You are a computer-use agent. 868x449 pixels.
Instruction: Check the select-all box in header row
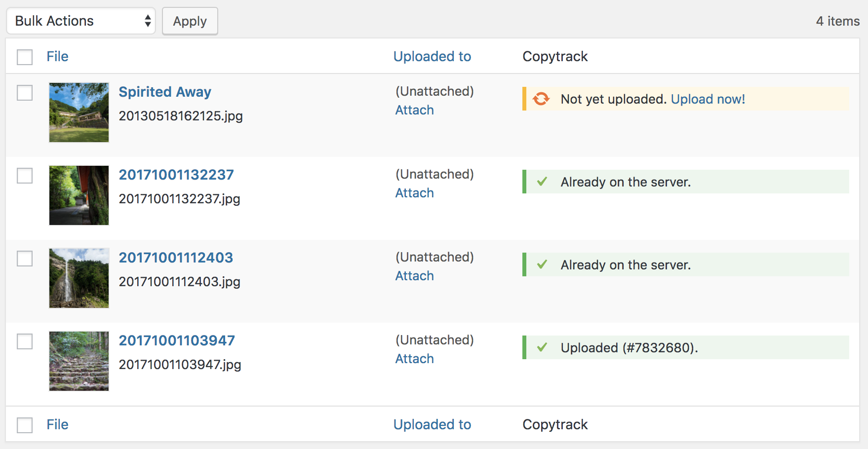[x=25, y=57]
